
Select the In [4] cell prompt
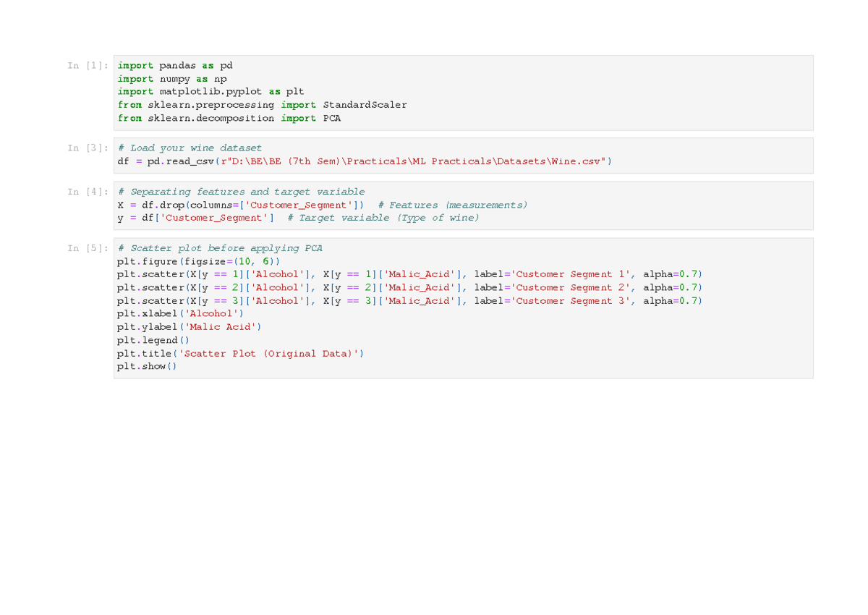pyautogui.click(x=88, y=192)
